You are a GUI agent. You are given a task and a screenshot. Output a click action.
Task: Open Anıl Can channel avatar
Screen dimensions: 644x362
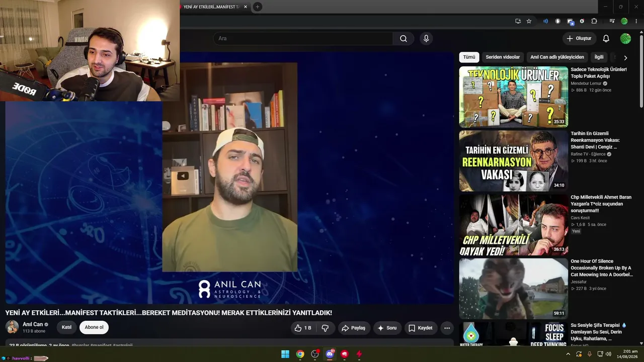pyautogui.click(x=12, y=327)
